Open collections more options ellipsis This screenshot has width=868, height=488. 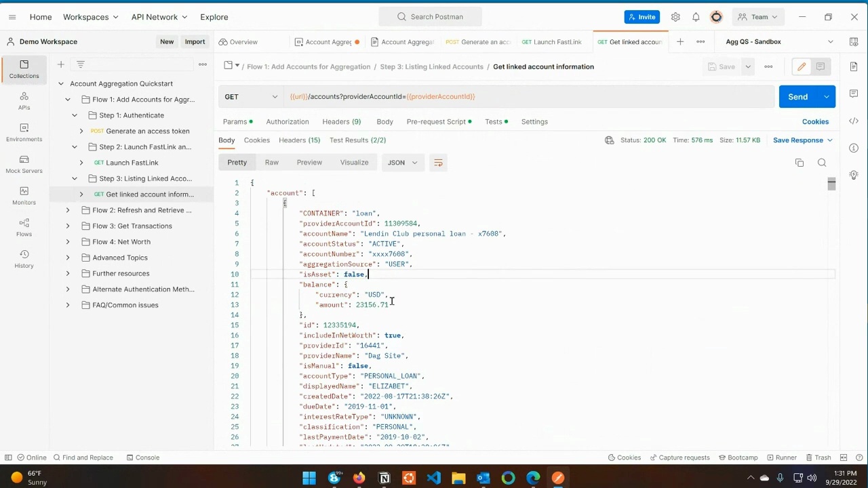[202, 64]
